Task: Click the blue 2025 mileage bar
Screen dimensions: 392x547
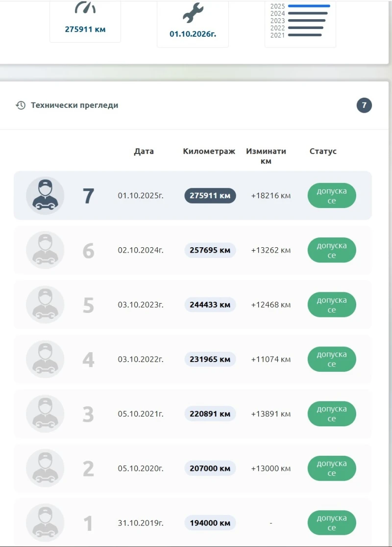Action: click(310, 5)
